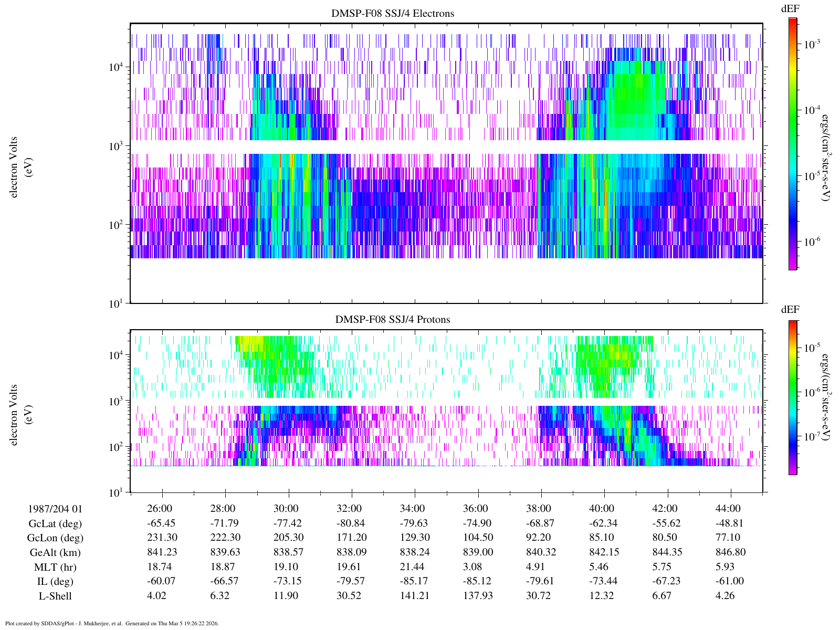Select the L-Shell row label
This screenshot has height=630, width=840.
[55, 596]
